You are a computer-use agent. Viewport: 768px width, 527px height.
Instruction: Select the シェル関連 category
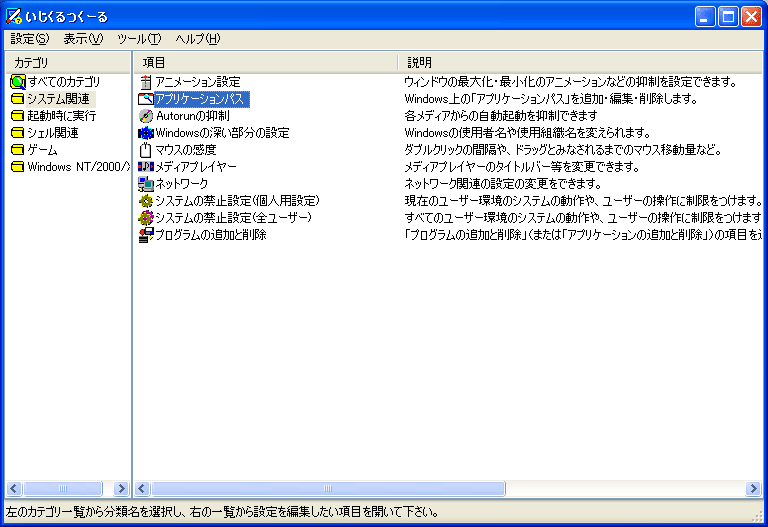53,133
